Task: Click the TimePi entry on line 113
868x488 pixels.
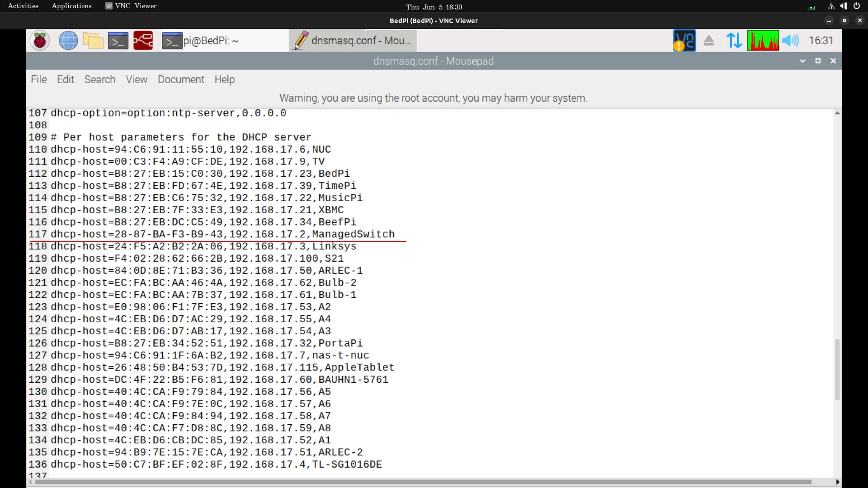Action: coord(203,186)
